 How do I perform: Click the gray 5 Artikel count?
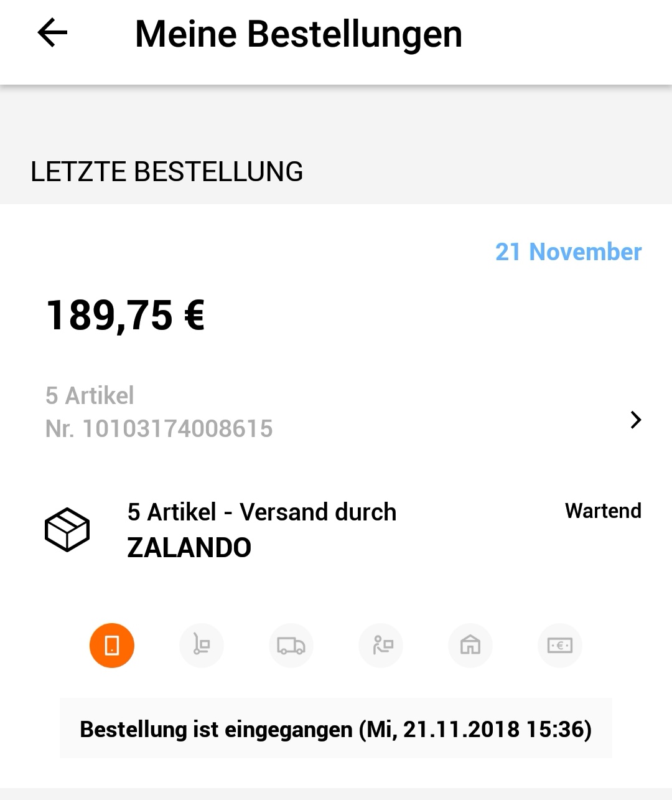click(90, 395)
